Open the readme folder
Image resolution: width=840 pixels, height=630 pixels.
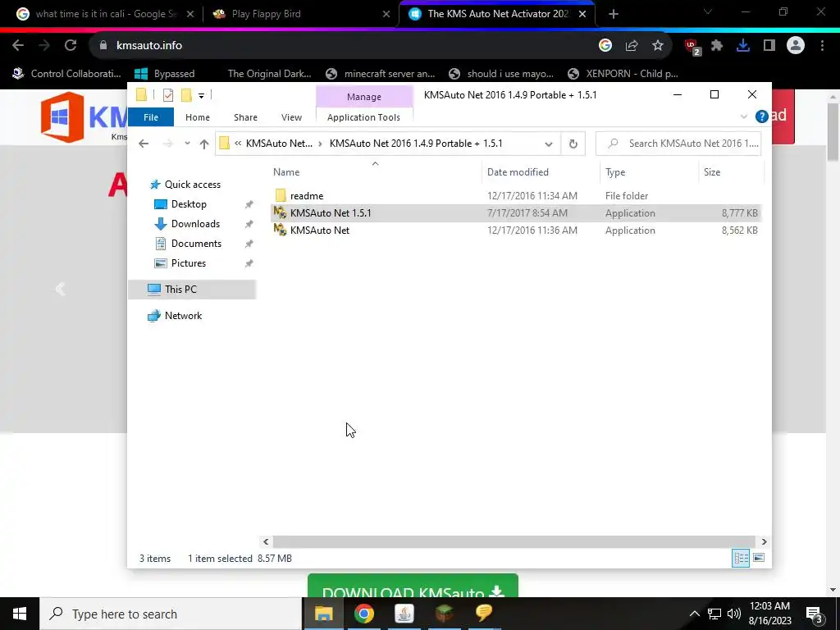pos(307,195)
